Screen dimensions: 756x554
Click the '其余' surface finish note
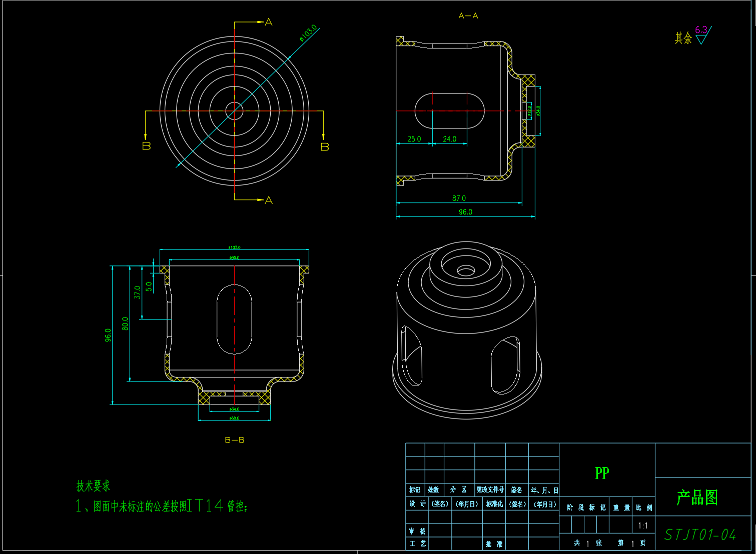(683, 38)
